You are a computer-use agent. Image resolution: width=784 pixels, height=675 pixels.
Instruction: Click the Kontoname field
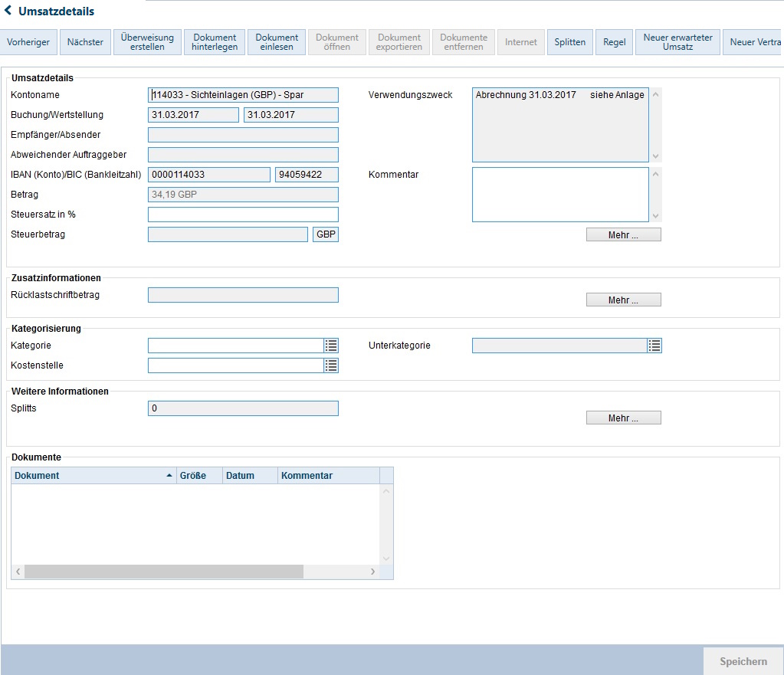click(243, 95)
